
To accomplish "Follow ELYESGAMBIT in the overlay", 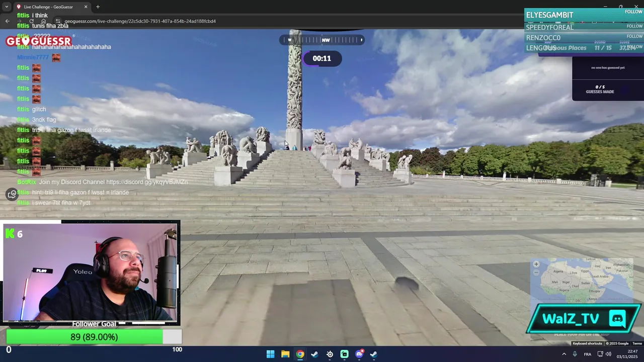I will coord(634,12).
